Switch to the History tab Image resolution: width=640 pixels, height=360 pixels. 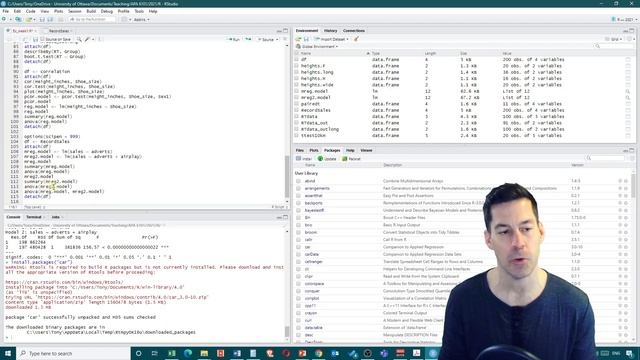331,31
